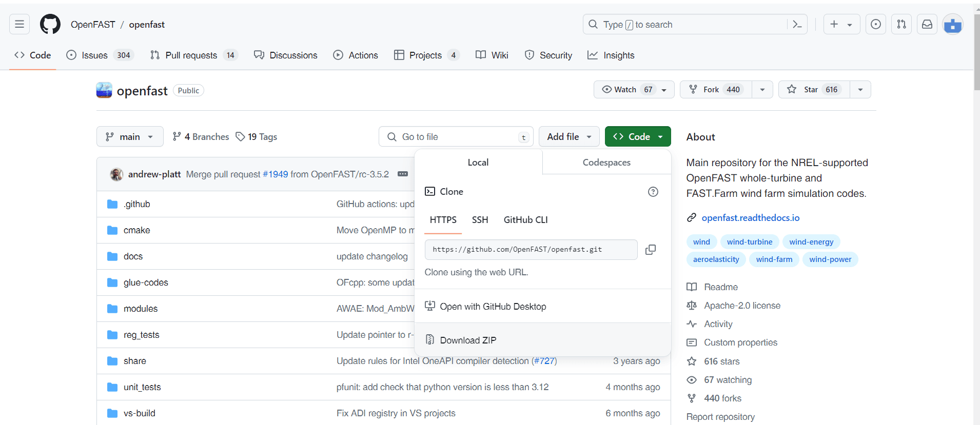980x425 pixels.
Task: Click the GitHub logo homepage icon
Action: pyautogui.click(x=50, y=24)
